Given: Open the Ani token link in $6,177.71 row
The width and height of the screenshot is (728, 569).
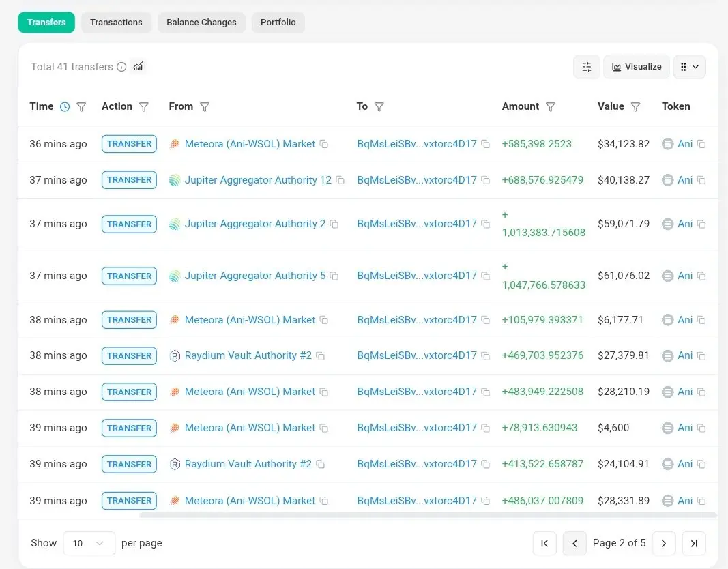Looking at the screenshot, I should pos(685,320).
